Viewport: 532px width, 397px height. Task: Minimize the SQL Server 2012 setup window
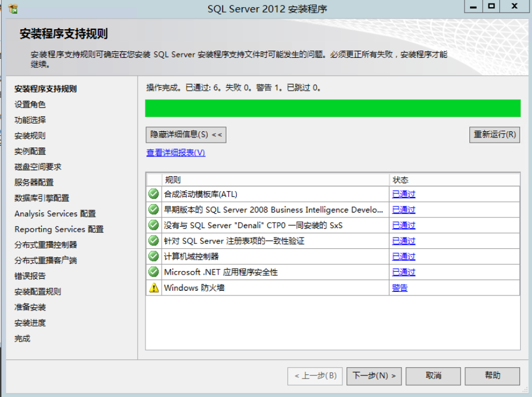click(x=474, y=7)
